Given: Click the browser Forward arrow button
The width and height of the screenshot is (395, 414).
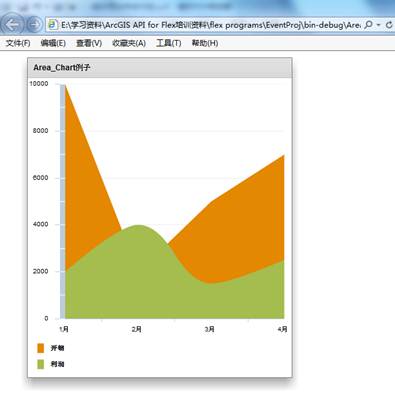Looking at the screenshot, I should (x=34, y=25).
